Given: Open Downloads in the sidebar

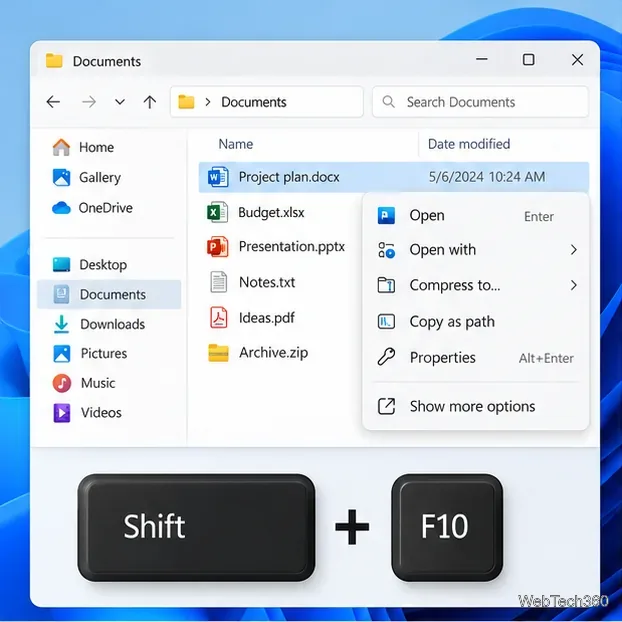Looking at the screenshot, I should (x=113, y=324).
